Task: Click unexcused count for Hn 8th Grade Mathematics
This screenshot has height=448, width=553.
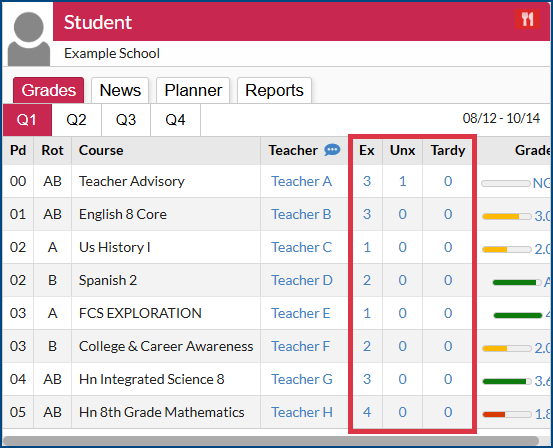Action: tap(402, 412)
